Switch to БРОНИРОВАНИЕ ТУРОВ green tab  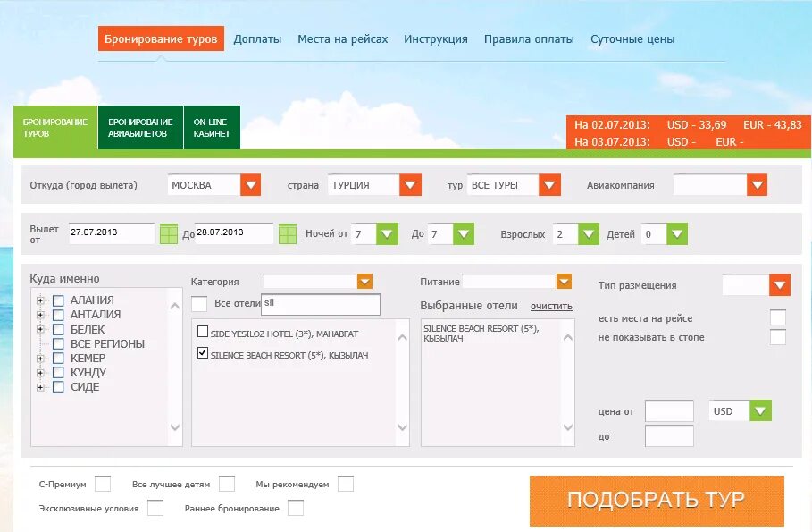[x=55, y=128]
